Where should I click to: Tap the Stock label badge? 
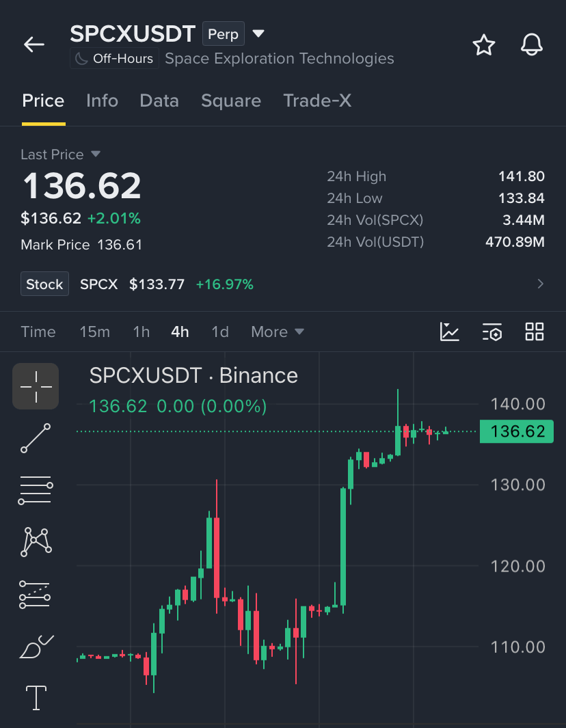44,284
